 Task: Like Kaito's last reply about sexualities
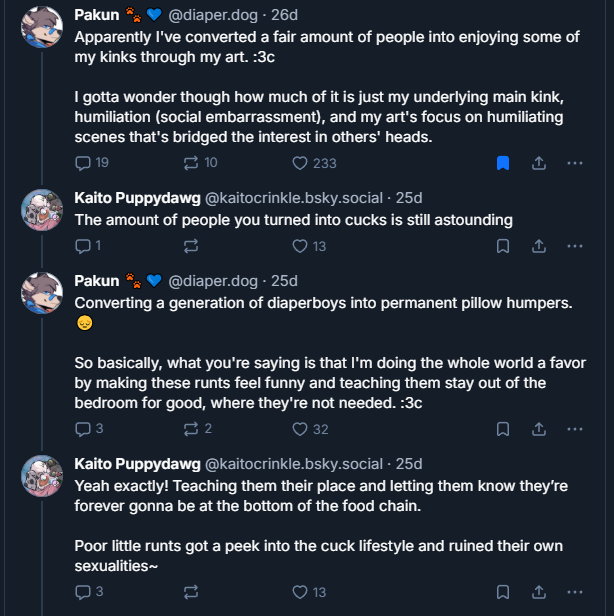tap(309, 592)
